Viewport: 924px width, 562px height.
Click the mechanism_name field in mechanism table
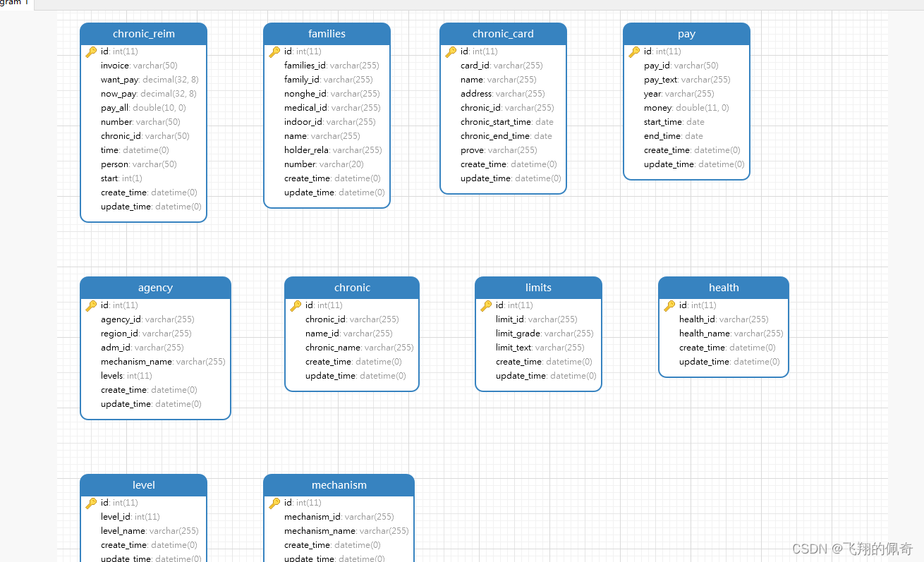(346, 531)
